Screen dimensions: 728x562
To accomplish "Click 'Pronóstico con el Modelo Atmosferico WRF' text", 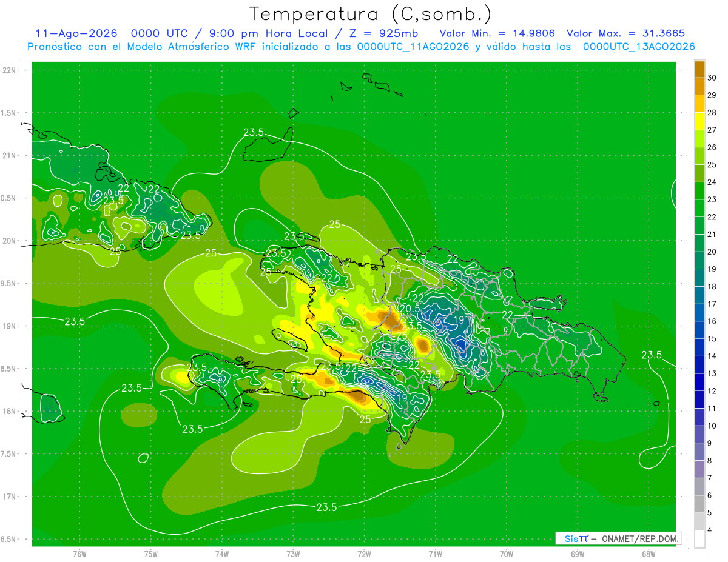I will tap(141, 47).
